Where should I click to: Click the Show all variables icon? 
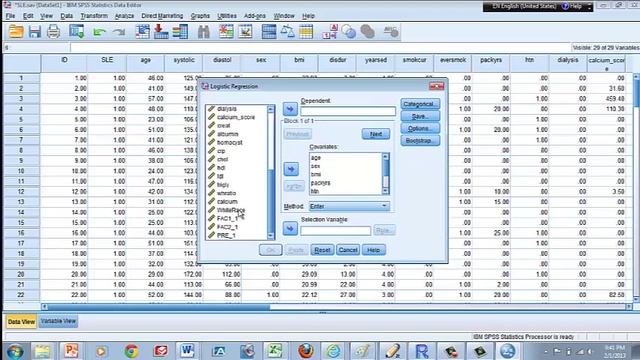click(367, 31)
